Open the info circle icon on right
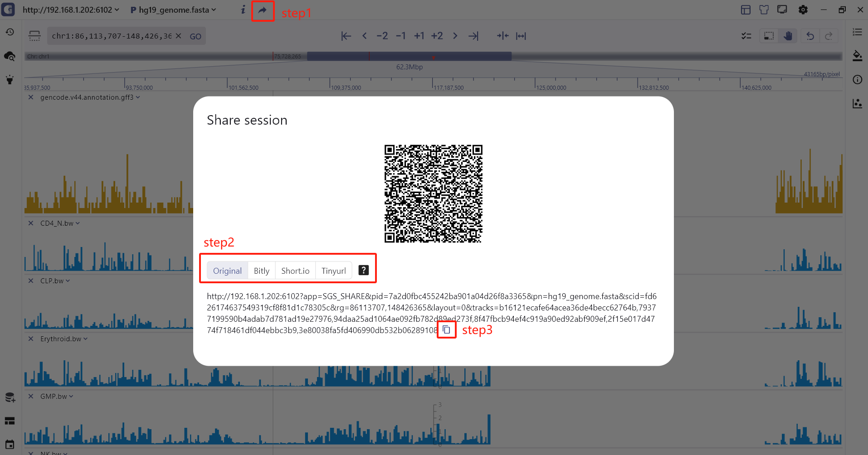The height and width of the screenshot is (455, 868). point(857,80)
